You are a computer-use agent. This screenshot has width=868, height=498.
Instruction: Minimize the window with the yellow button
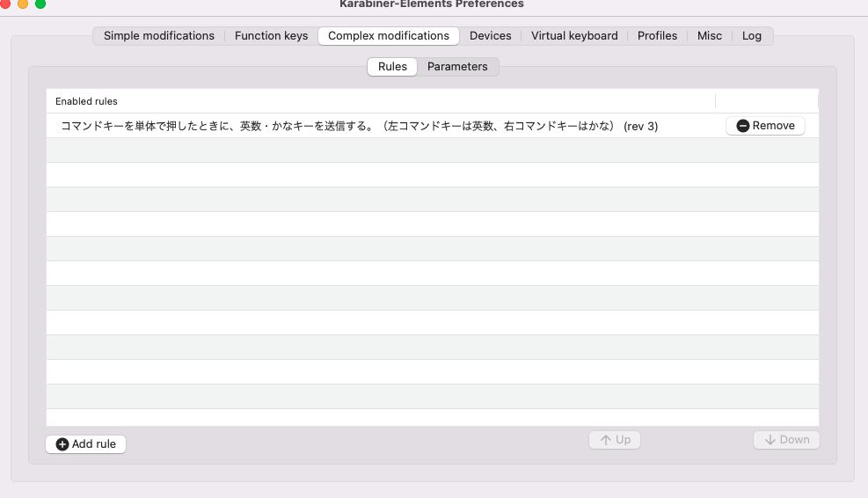23,4
